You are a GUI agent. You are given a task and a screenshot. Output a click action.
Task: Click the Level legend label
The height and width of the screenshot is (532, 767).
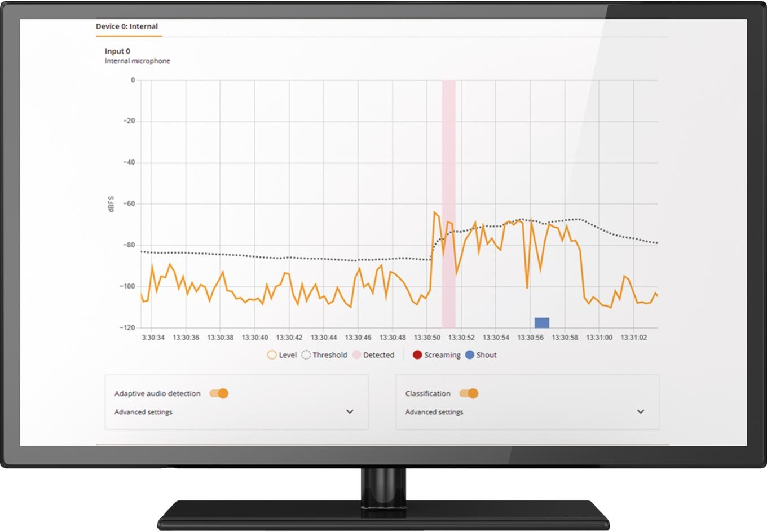(x=288, y=355)
